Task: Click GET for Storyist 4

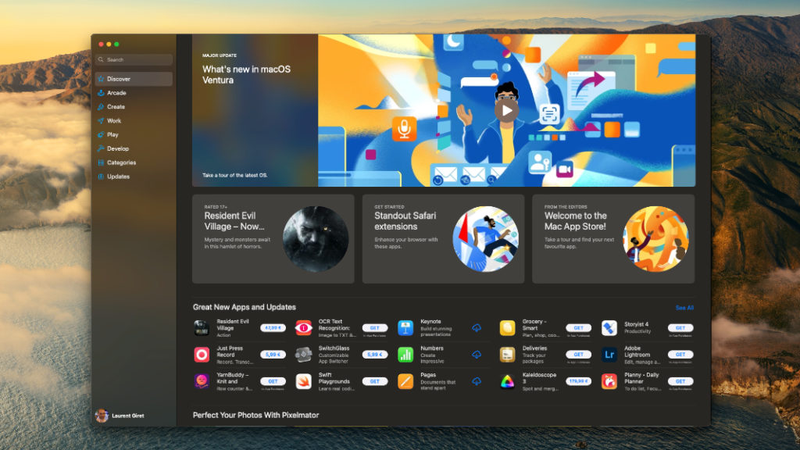Action: pos(681,328)
